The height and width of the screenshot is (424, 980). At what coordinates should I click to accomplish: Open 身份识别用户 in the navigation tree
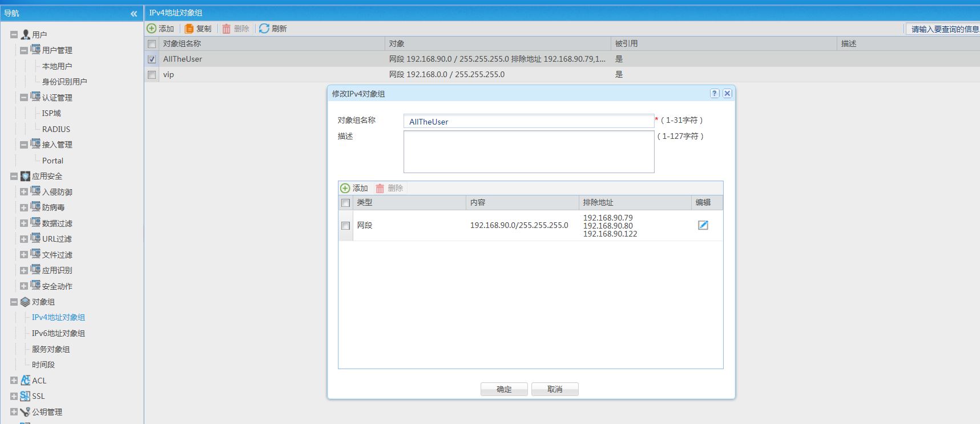pos(64,82)
